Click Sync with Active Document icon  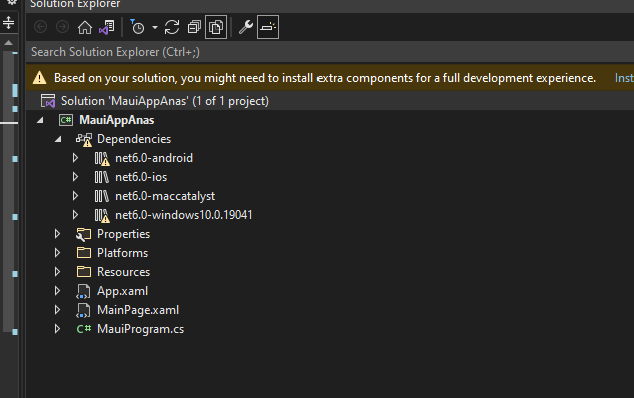(x=172, y=28)
